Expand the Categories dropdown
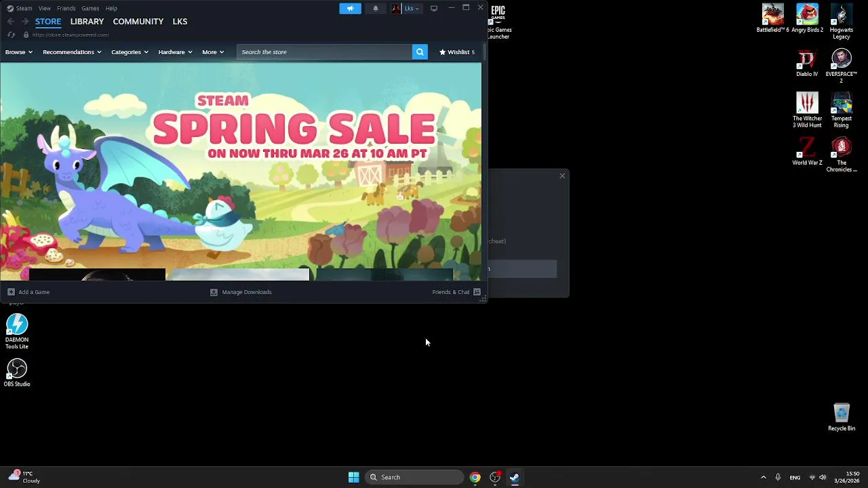 130,52
